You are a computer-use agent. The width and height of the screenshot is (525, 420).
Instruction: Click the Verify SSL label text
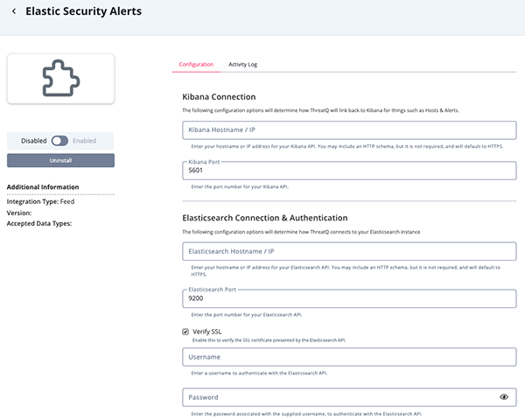[x=206, y=332]
